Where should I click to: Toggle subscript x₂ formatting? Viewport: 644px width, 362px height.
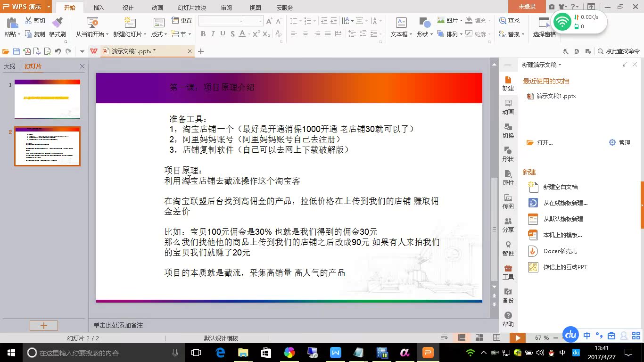[x=266, y=34]
